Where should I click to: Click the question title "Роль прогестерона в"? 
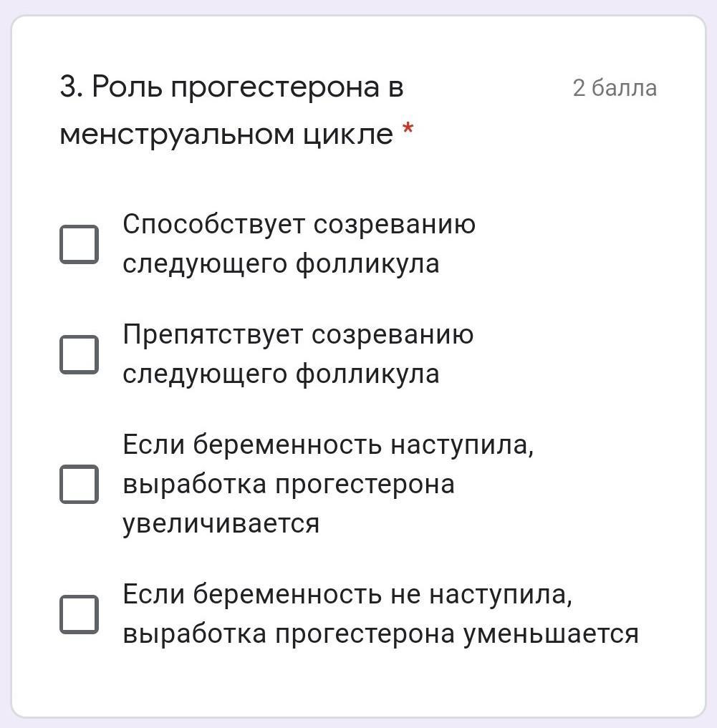(248, 88)
